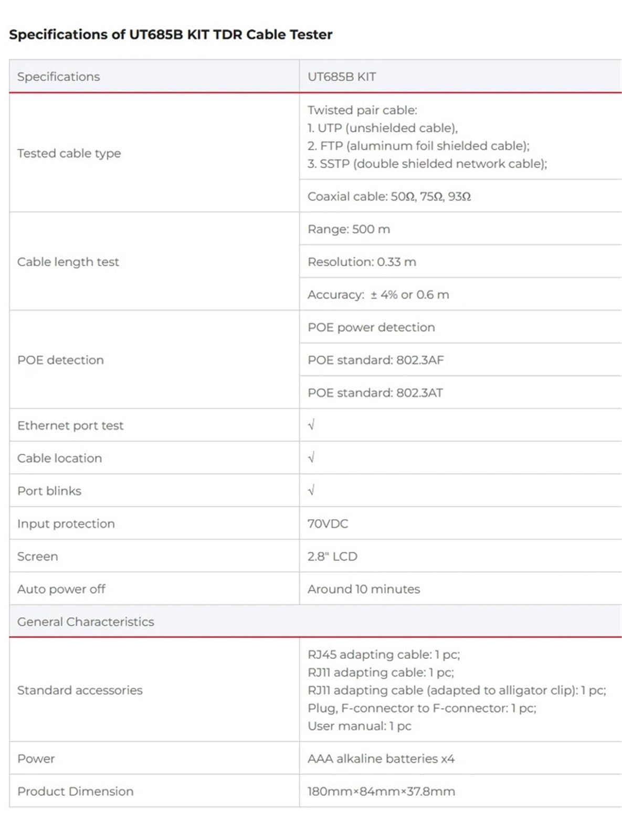
Task: Click the 'General Characteristics' section header
Action: pyautogui.click(x=315, y=622)
